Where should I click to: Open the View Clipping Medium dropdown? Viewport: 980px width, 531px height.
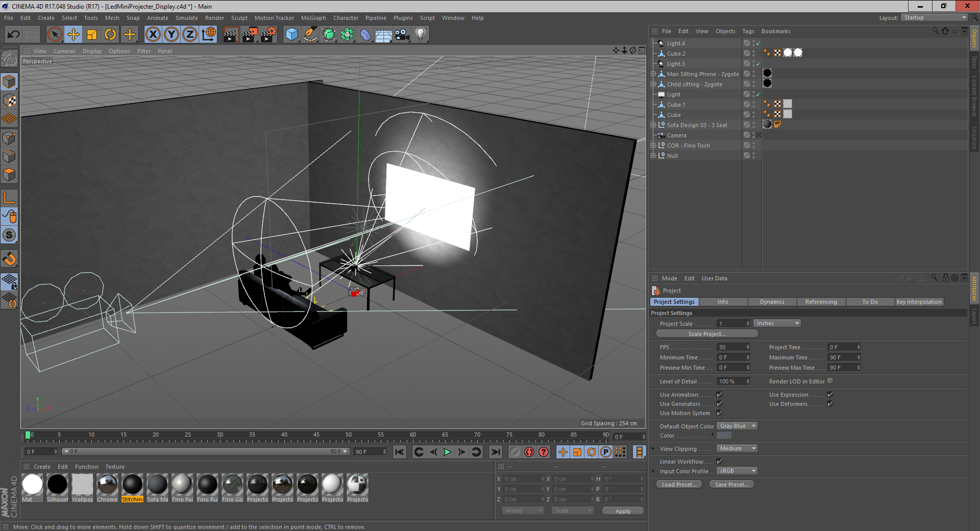[737, 448]
